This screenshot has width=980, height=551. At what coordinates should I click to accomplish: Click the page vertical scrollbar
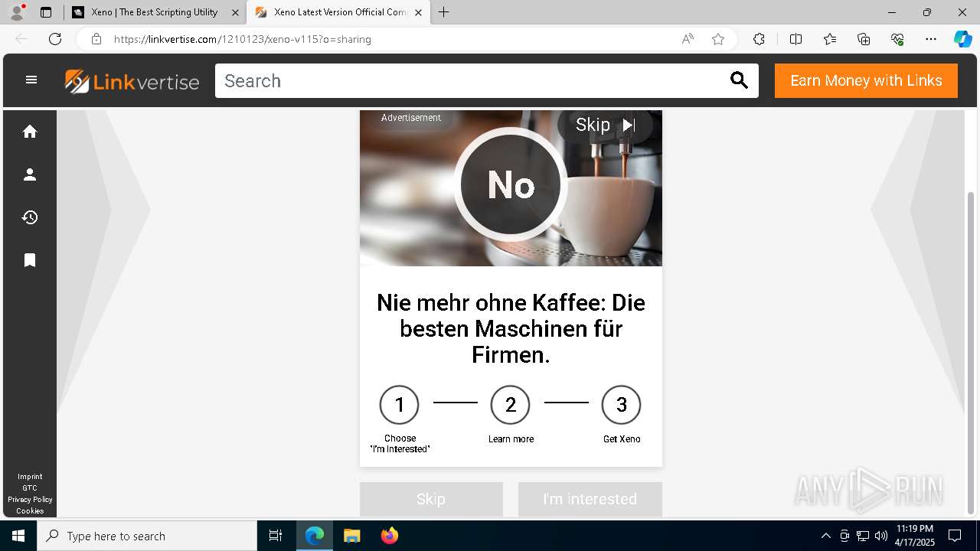tap(971, 352)
